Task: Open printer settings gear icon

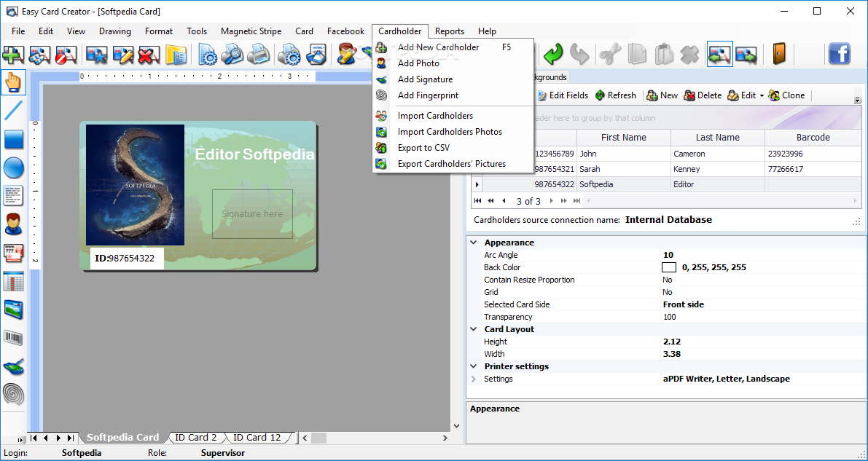Action: (x=289, y=54)
